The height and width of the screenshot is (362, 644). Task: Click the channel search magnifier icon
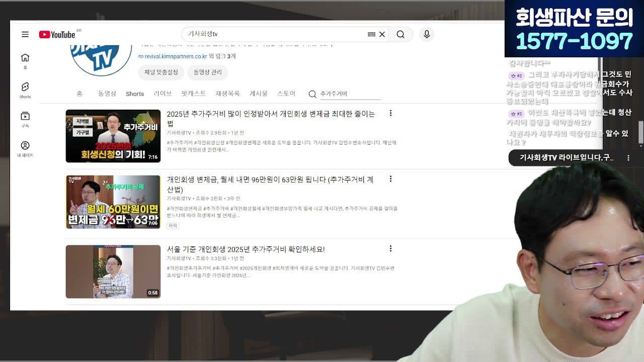[312, 94]
